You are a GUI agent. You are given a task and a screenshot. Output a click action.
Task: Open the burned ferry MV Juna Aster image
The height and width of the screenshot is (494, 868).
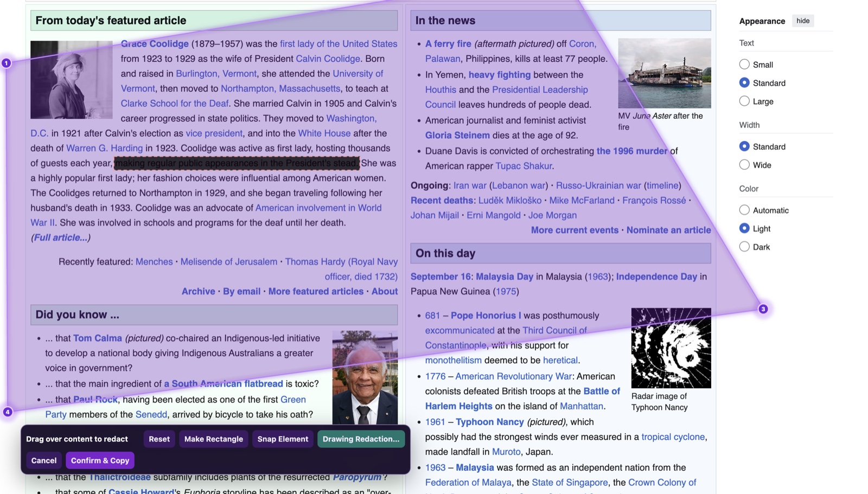(665, 73)
